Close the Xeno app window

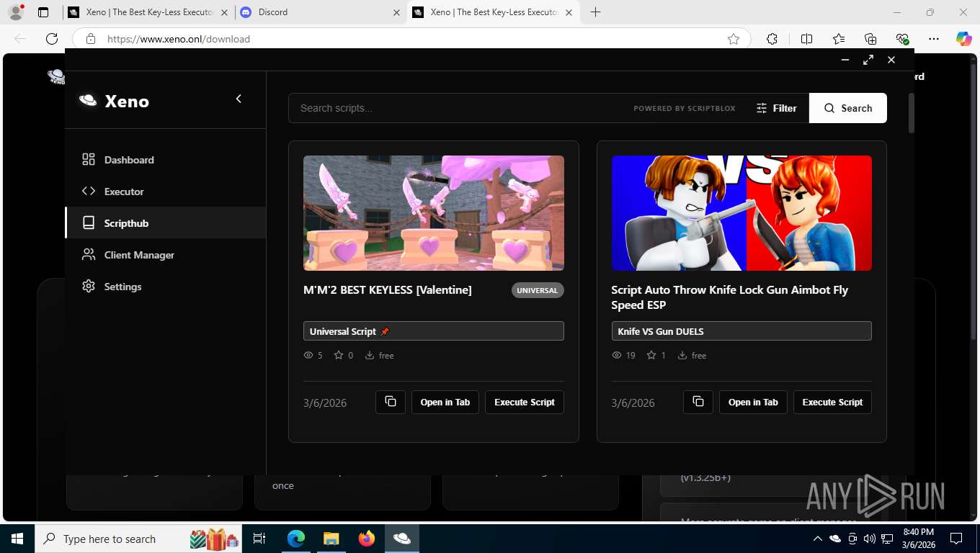891,60
